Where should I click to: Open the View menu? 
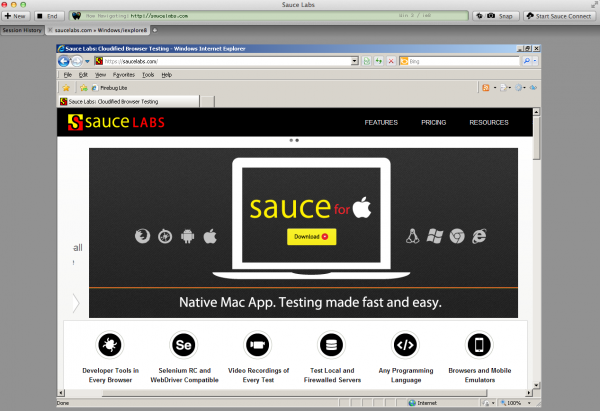[x=100, y=75]
